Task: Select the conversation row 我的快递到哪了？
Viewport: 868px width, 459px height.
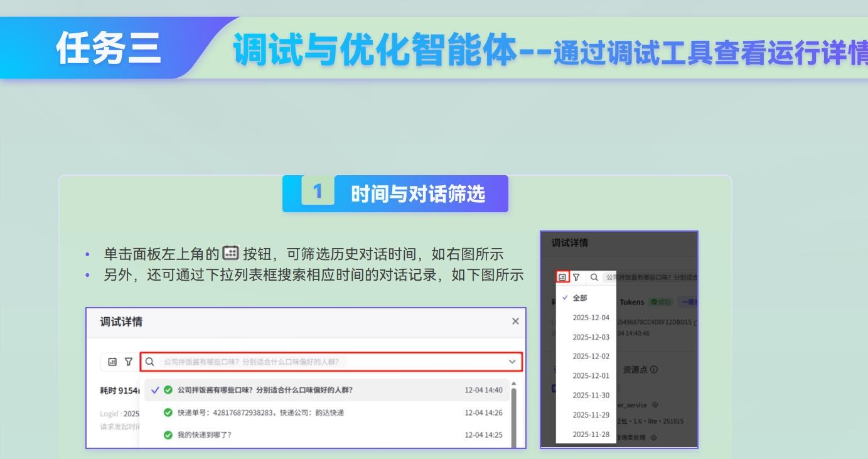Action: click(x=327, y=435)
